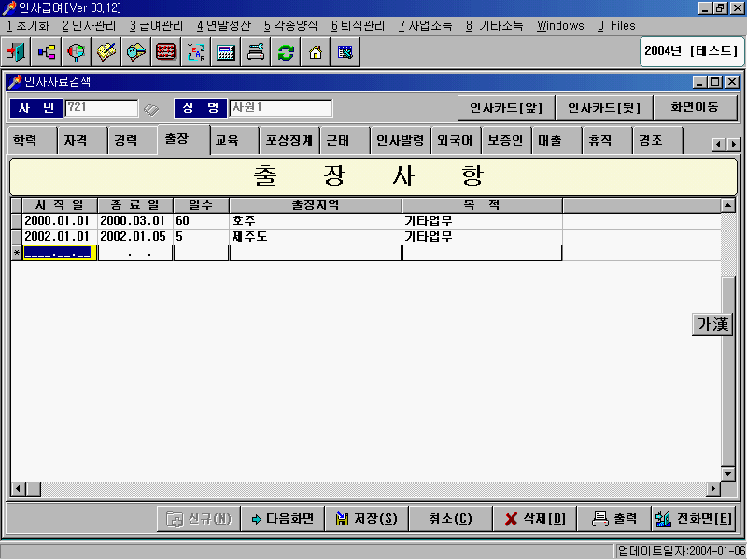Open the Windows menu
The width and height of the screenshot is (747, 560).
point(560,26)
